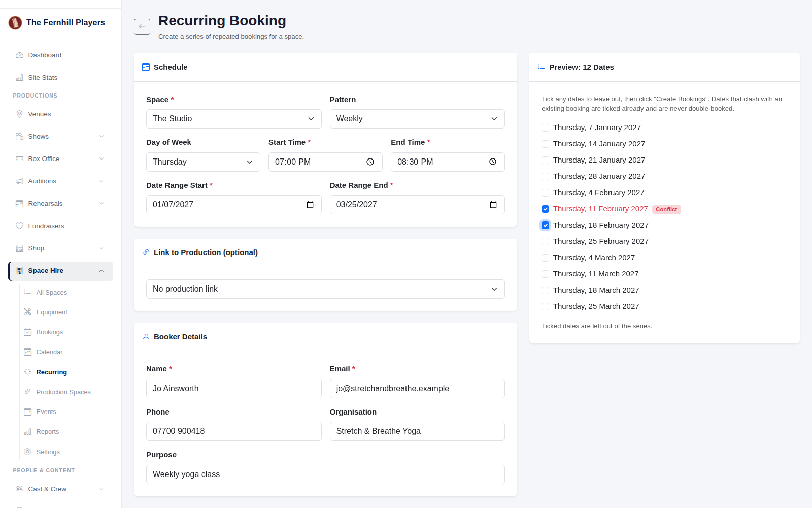Click the Name field with Jo Ainsworth

234,389
